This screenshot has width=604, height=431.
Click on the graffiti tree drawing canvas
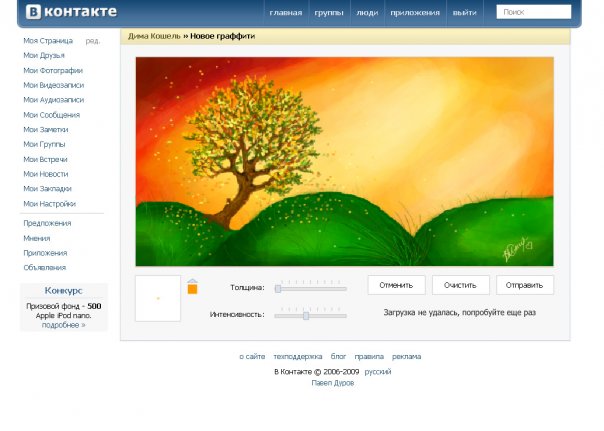[344, 161]
